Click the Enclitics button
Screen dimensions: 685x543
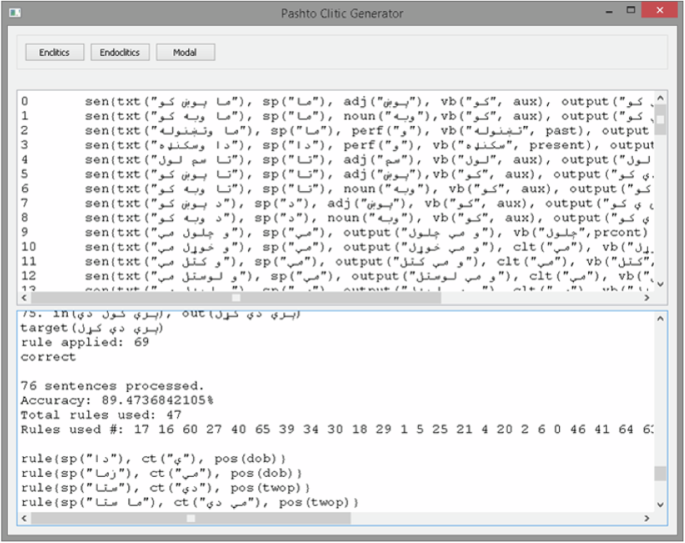(x=54, y=52)
